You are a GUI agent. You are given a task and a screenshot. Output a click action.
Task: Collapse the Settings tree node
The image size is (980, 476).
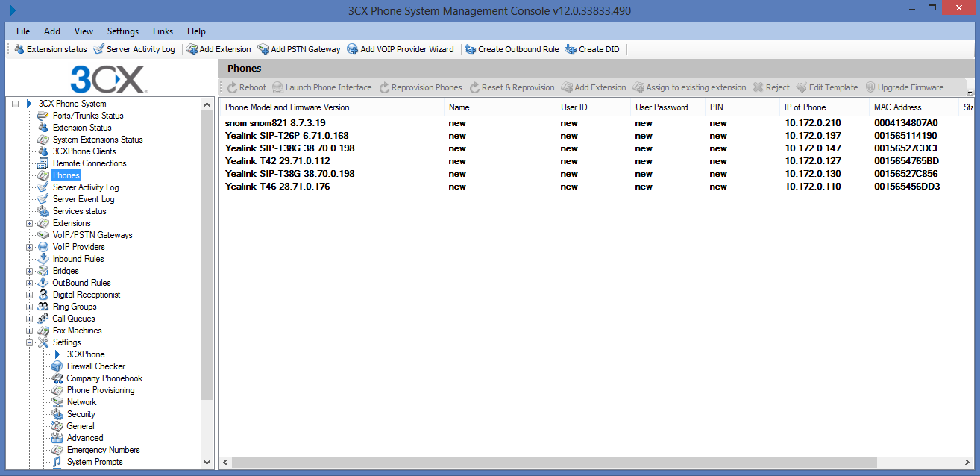click(x=30, y=342)
